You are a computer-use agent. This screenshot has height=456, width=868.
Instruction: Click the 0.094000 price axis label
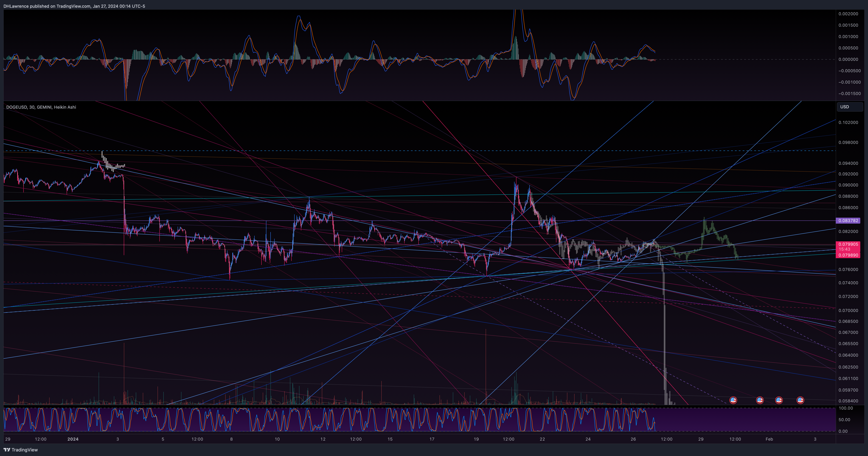point(848,163)
